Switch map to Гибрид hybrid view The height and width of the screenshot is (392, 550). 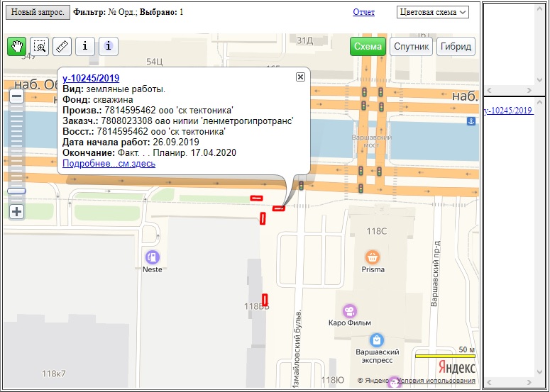click(x=456, y=47)
